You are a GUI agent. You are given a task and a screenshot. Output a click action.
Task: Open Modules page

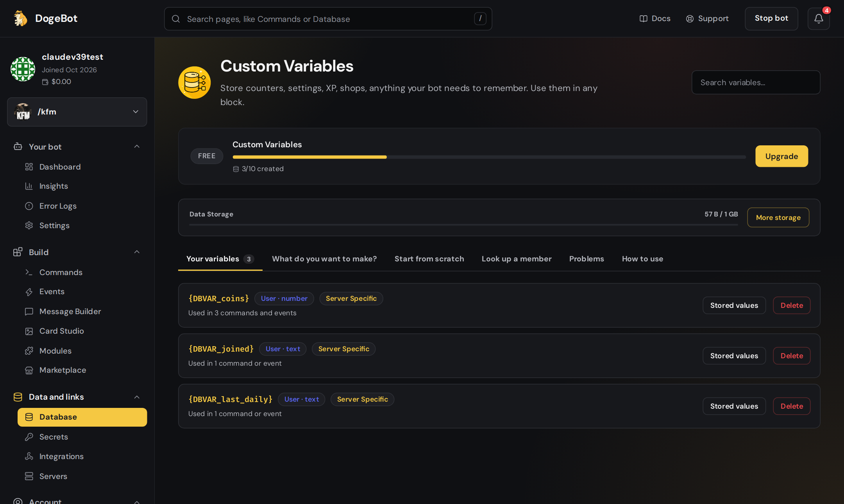click(55, 351)
